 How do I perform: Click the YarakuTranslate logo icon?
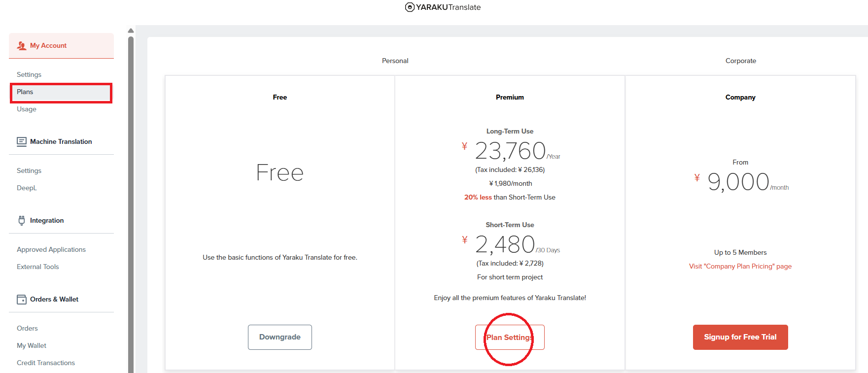410,7
